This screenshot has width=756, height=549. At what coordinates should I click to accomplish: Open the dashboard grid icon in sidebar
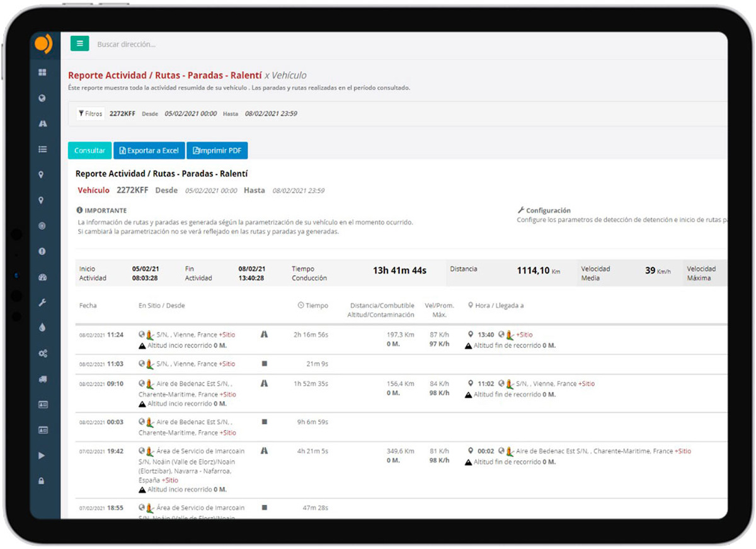point(42,72)
